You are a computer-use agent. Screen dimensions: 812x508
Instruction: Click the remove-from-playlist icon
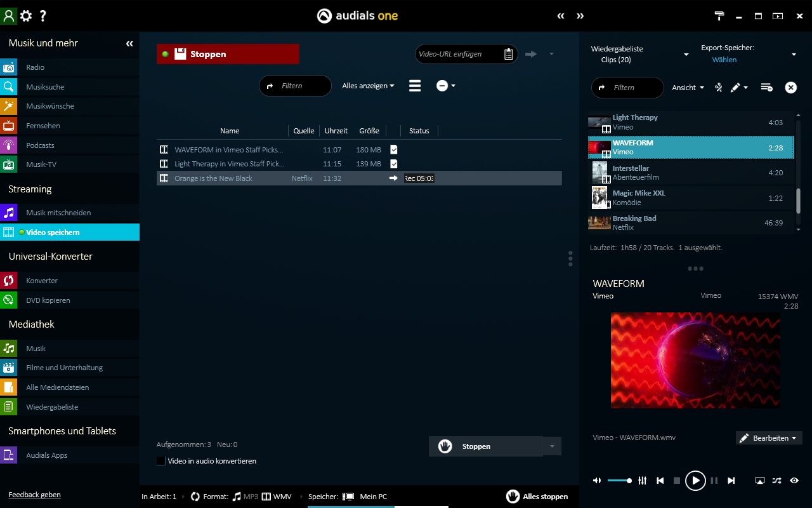click(x=766, y=88)
